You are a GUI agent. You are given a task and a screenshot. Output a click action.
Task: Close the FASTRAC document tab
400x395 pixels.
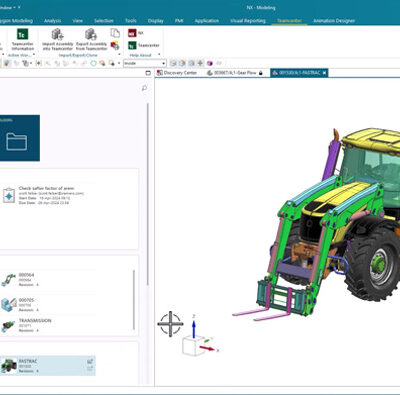pyautogui.click(x=324, y=73)
